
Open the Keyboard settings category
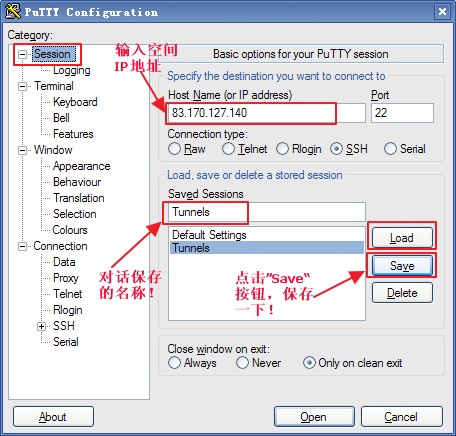pyautogui.click(x=75, y=102)
